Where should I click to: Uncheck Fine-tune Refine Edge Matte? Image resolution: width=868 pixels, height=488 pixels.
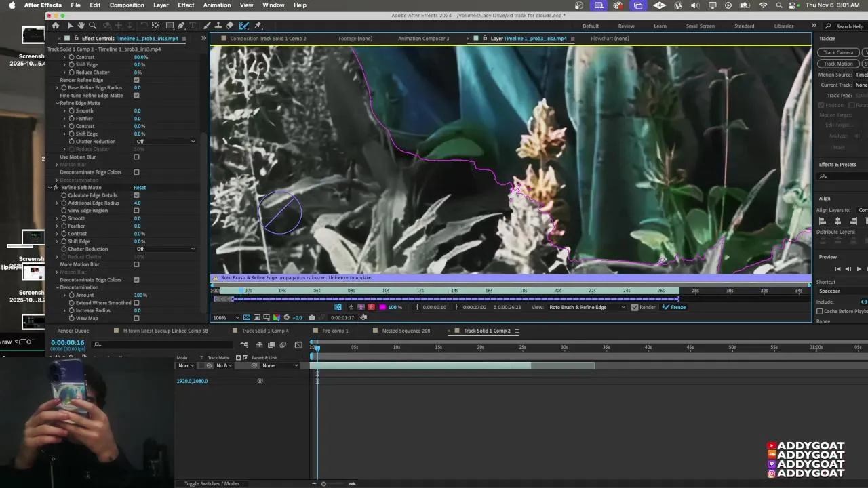[136, 96]
